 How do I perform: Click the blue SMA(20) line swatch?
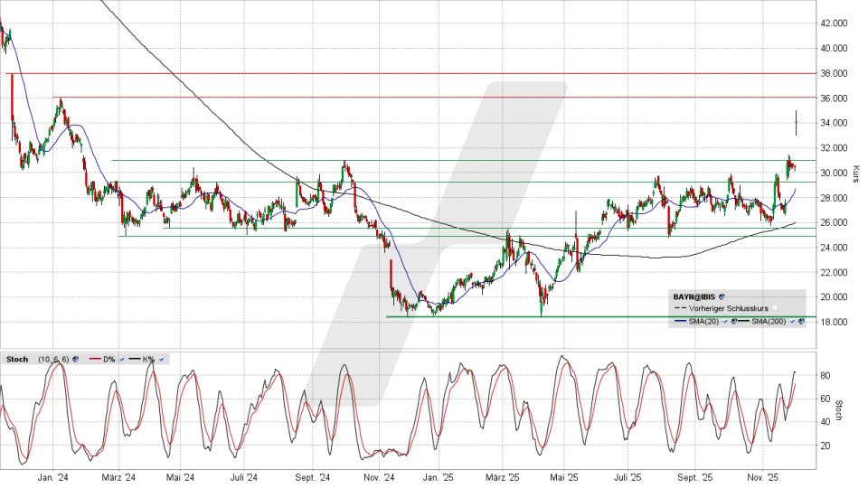(x=680, y=321)
